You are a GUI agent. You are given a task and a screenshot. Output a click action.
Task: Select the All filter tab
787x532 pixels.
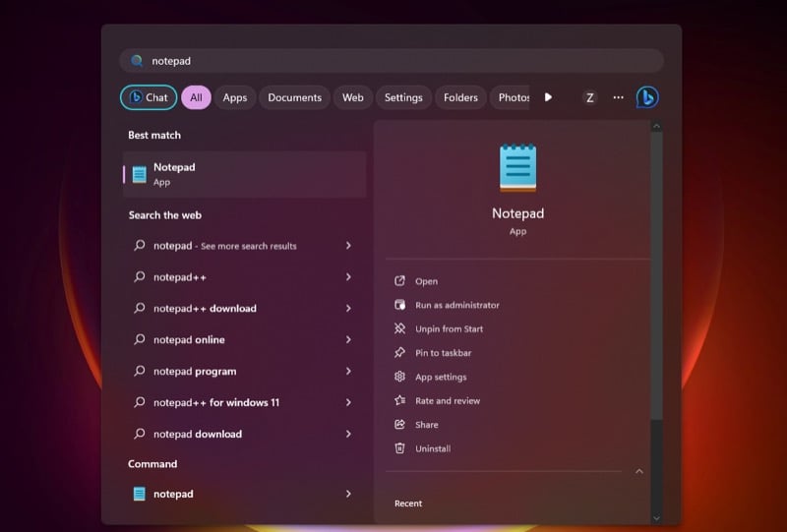coord(196,97)
